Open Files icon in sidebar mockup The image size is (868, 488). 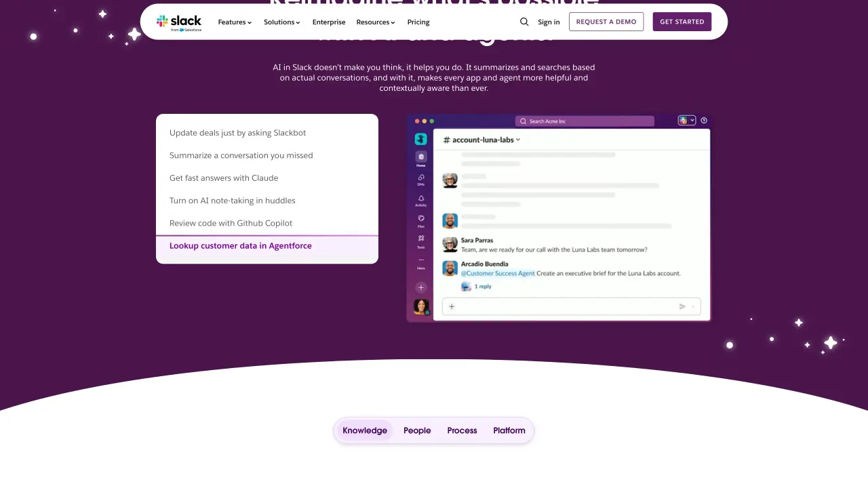click(421, 219)
